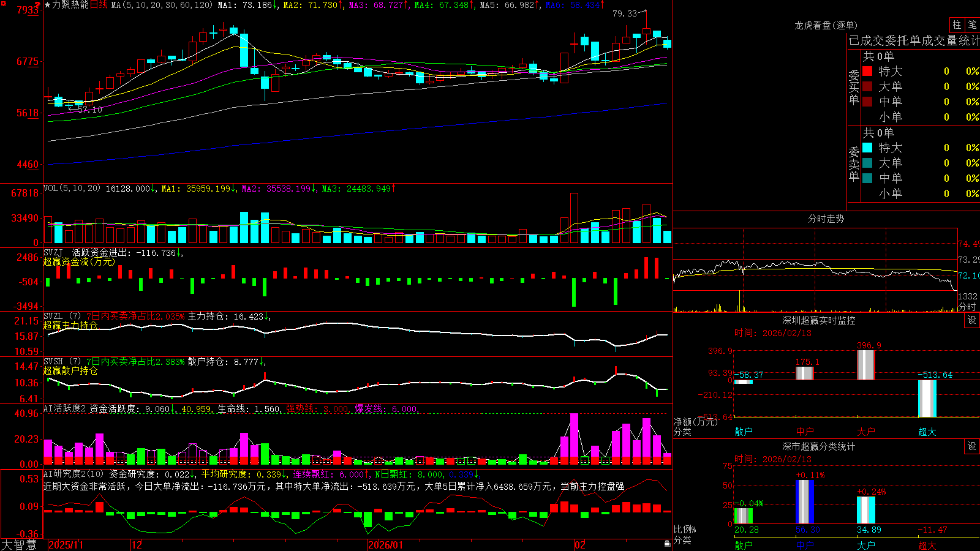Click the -513.64 超大 bar in 实时监控
The height and width of the screenshot is (551, 980).
pos(927,399)
